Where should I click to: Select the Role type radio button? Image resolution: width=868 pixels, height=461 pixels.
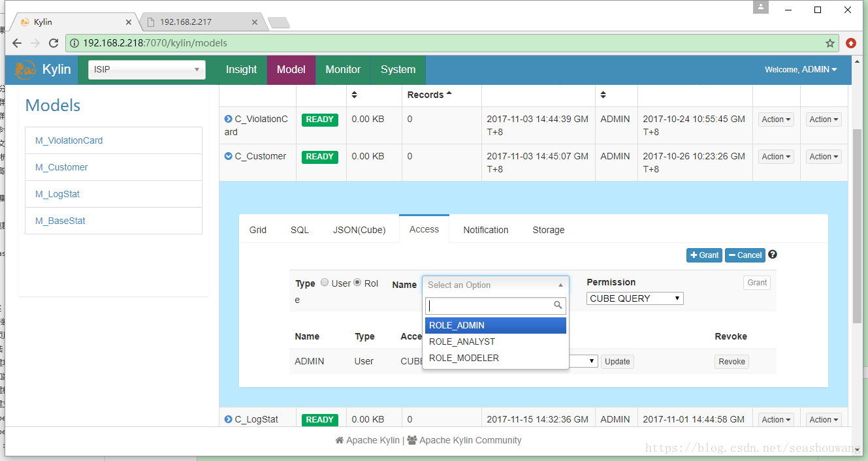[357, 283]
